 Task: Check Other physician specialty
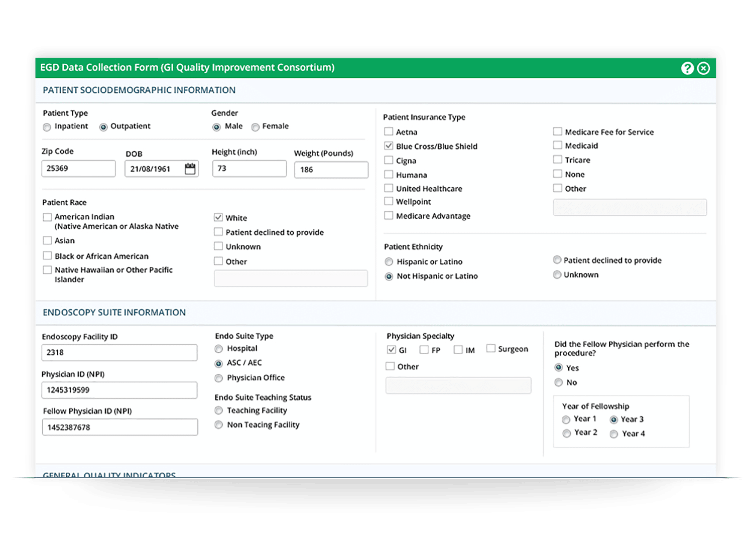[390, 366]
